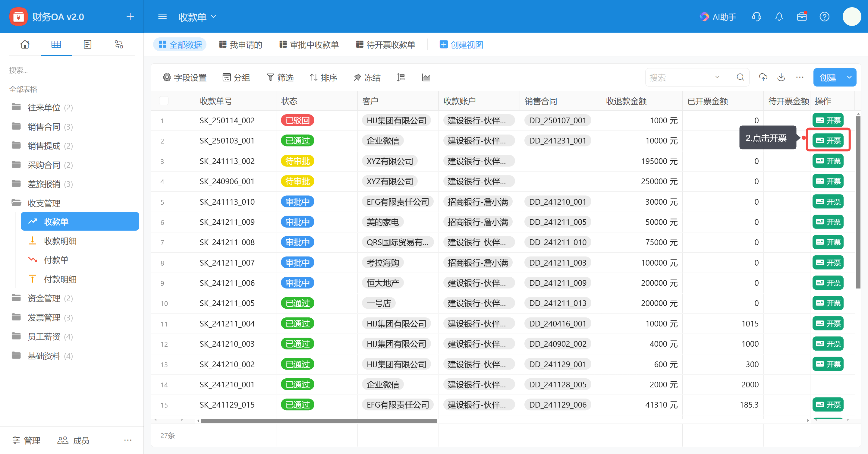Select the workflow sidebar tab icon

(x=119, y=44)
